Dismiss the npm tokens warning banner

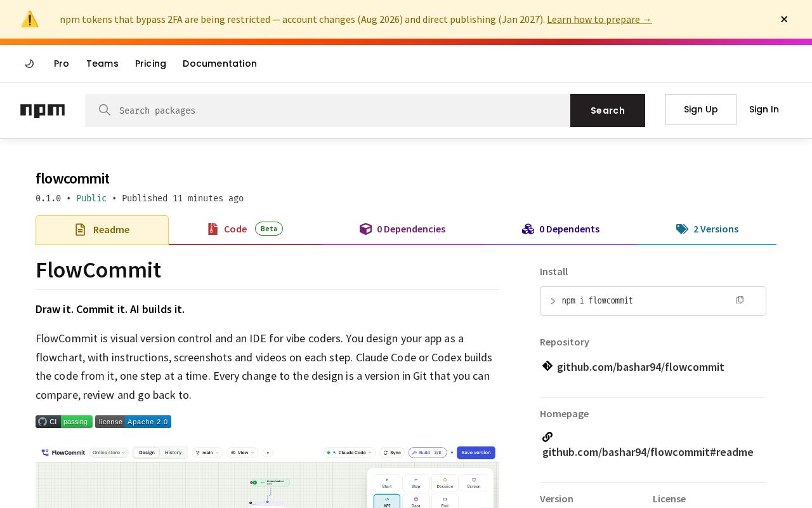coord(784,19)
